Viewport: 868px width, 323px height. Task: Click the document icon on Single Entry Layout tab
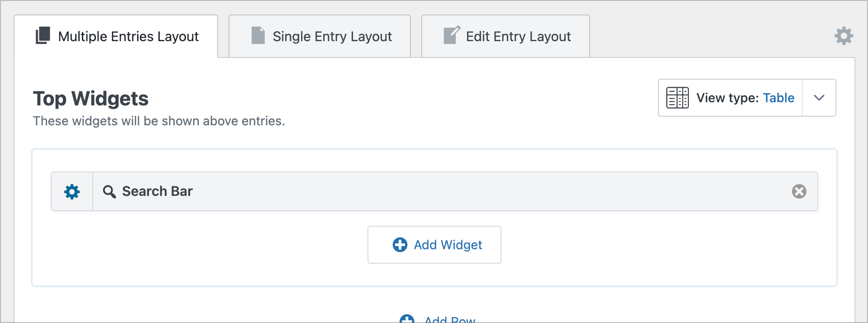pyautogui.click(x=258, y=36)
